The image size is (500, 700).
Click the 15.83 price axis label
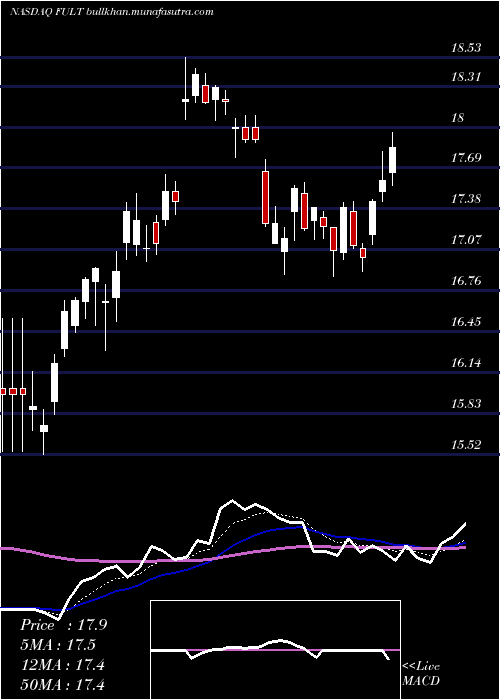point(466,404)
